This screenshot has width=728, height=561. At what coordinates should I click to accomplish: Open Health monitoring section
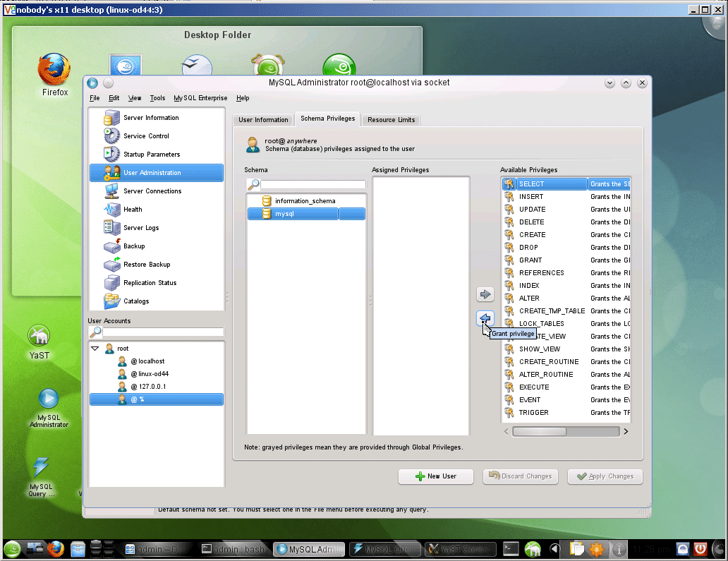click(157, 210)
